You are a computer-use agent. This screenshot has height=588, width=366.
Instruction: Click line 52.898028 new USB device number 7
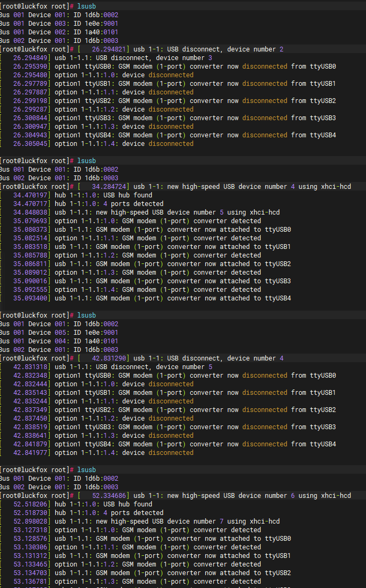coord(140,521)
